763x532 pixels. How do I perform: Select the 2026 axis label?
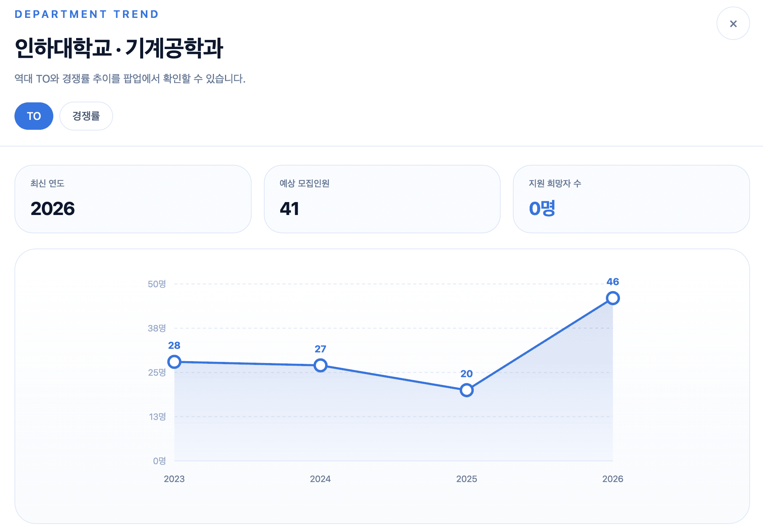point(613,479)
